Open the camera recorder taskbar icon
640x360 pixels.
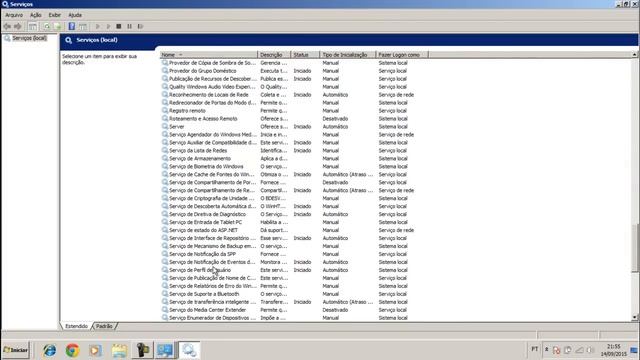point(142,350)
